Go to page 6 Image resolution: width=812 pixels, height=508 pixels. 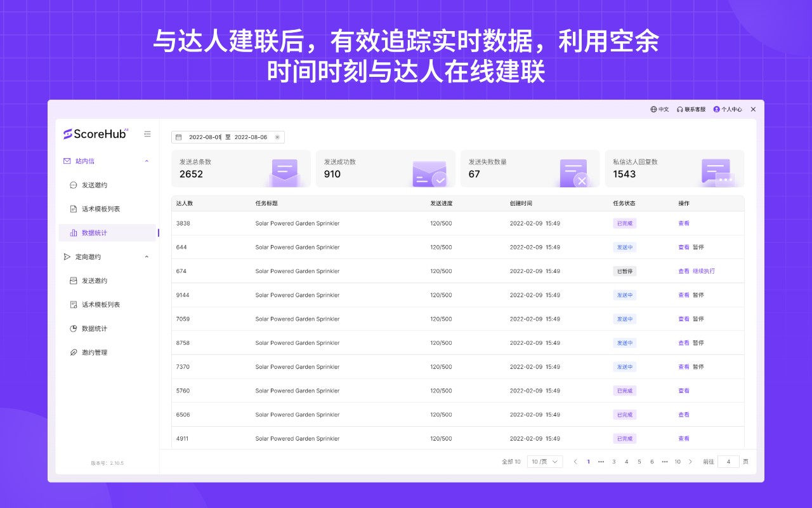652,462
